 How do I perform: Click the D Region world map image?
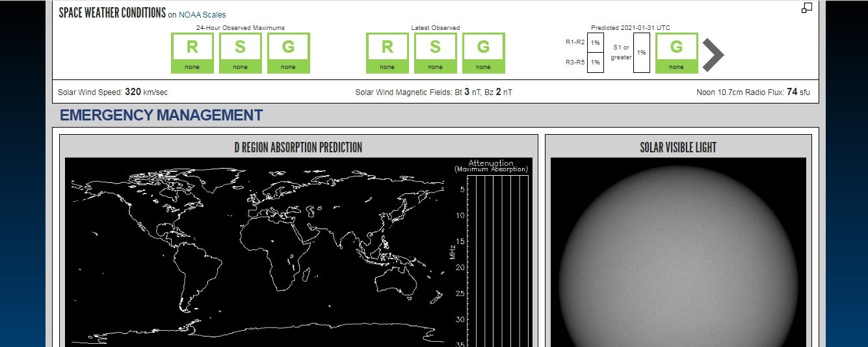pos(257,254)
